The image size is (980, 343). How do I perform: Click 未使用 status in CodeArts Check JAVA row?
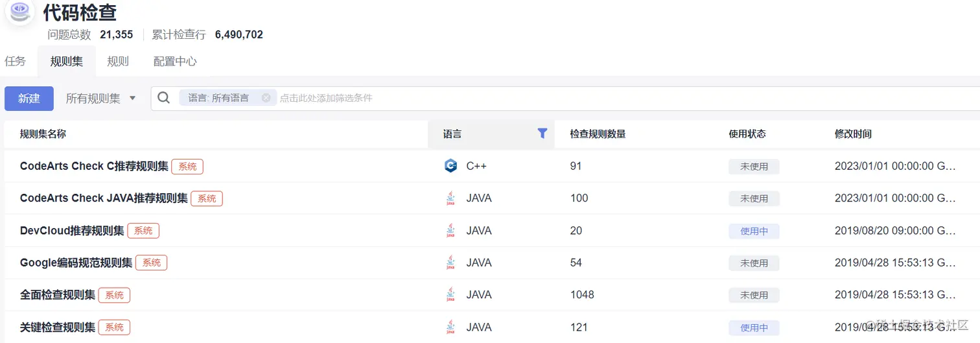[x=754, y=198]
